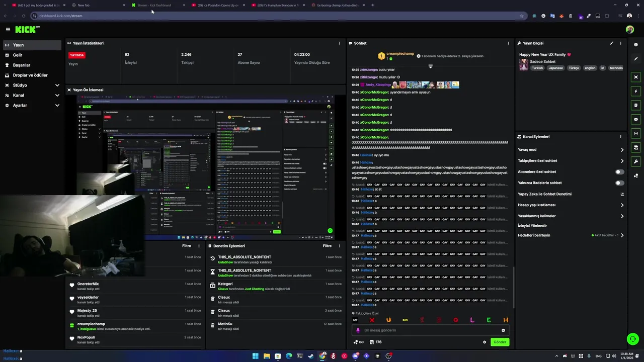644x362 pixels.
Task: Open the Yayın sidebar page
Action: pyautogui.click(x=32, y=45)
